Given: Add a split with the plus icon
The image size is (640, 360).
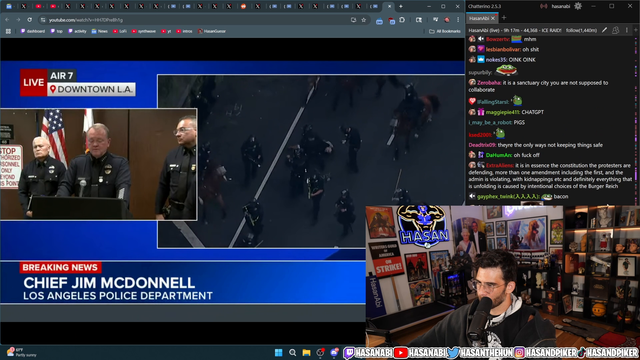Looking at the screenshot, I should pyautogui.click(x=636, y=30).
